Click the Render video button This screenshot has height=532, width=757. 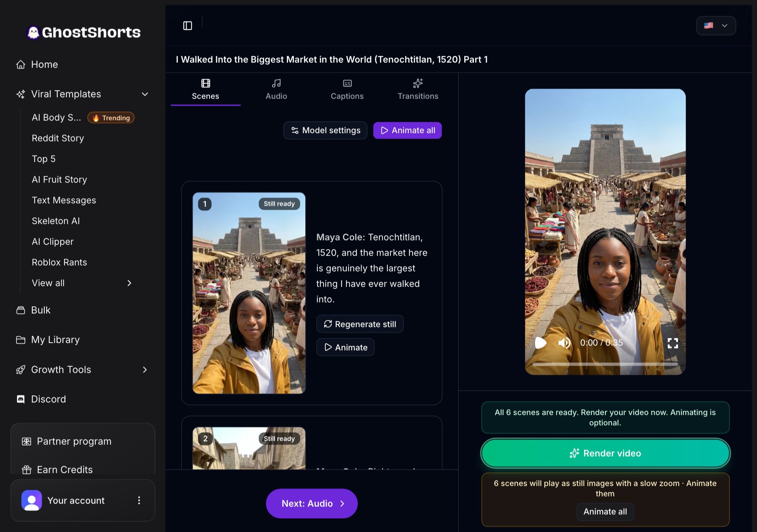click(x=605, y=453)
